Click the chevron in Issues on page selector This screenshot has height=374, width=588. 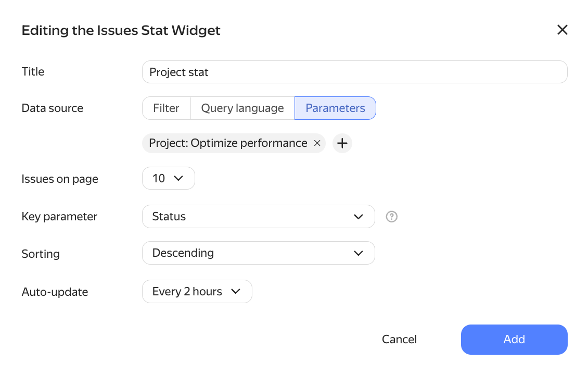pyautogui.click(x=178, y=178)
